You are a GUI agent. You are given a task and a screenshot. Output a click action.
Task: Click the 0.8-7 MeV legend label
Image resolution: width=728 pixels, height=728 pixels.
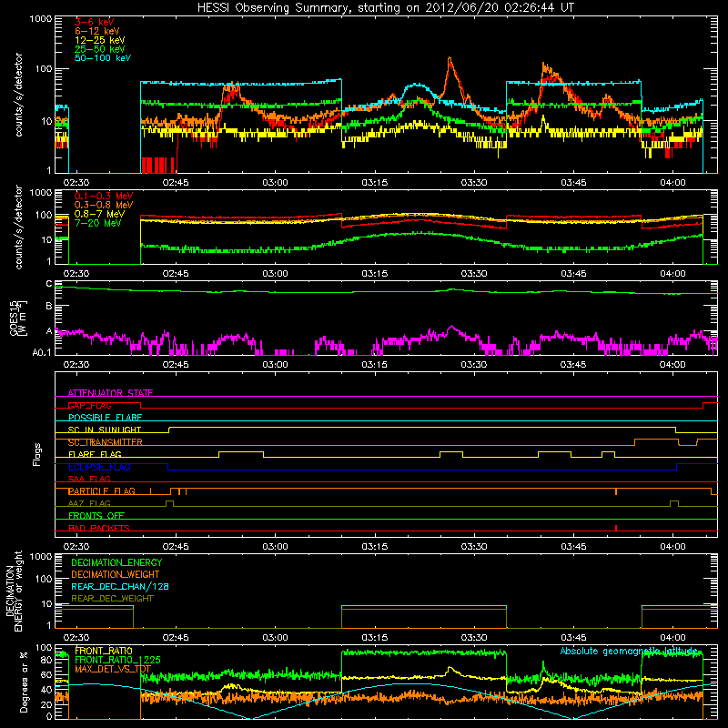(x=100, y=214)
